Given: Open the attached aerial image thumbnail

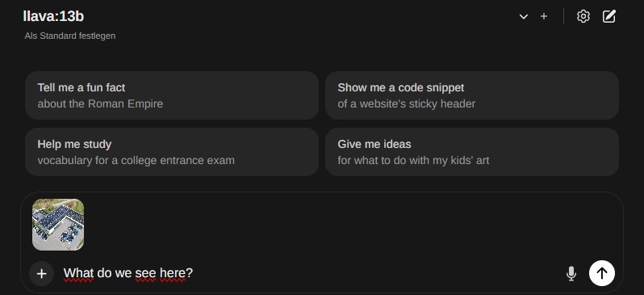Looking at the screenshot, I should pyautogui.click(x=58, y=225).
